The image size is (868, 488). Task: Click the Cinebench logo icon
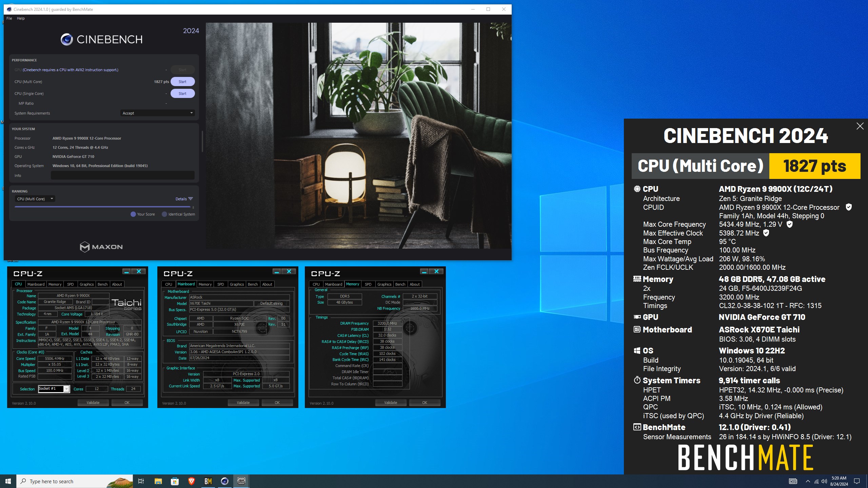[x=67, y=40]
